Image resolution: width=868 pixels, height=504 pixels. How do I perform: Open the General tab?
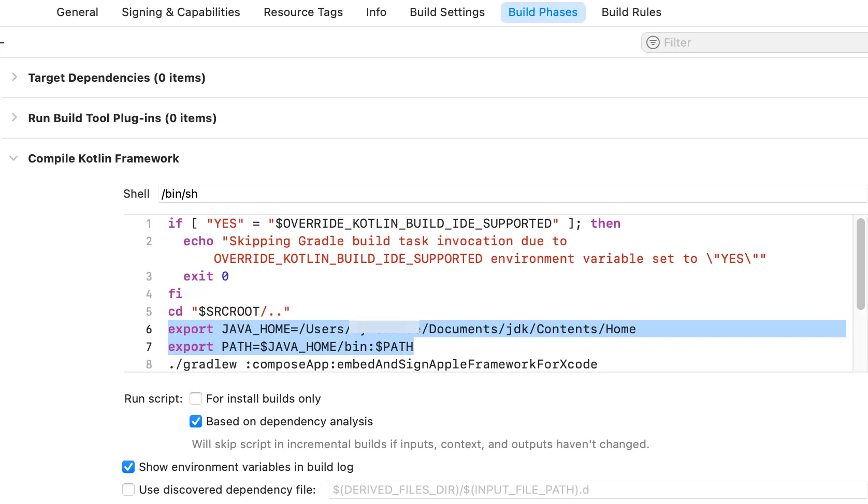click(77, 12)
